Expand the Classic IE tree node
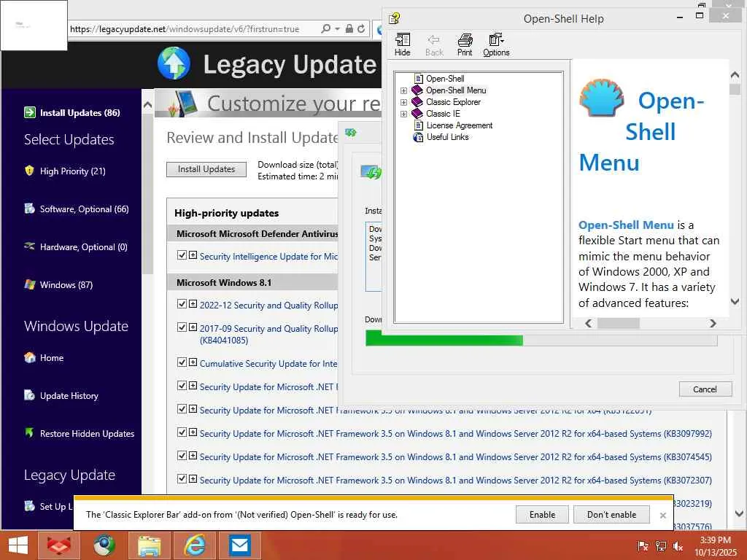 tap(403, 114)
